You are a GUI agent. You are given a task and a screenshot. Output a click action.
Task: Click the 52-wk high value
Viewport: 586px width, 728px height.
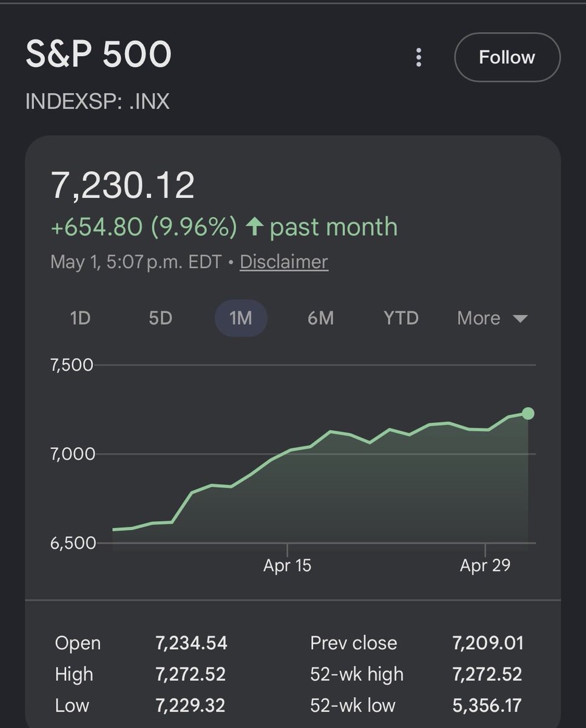[x=487, y=674]
